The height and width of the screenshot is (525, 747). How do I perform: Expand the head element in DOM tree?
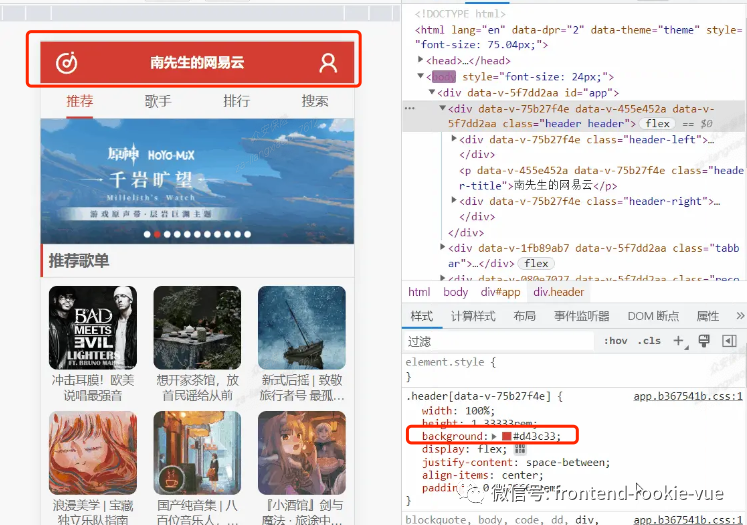click(420, 60)
